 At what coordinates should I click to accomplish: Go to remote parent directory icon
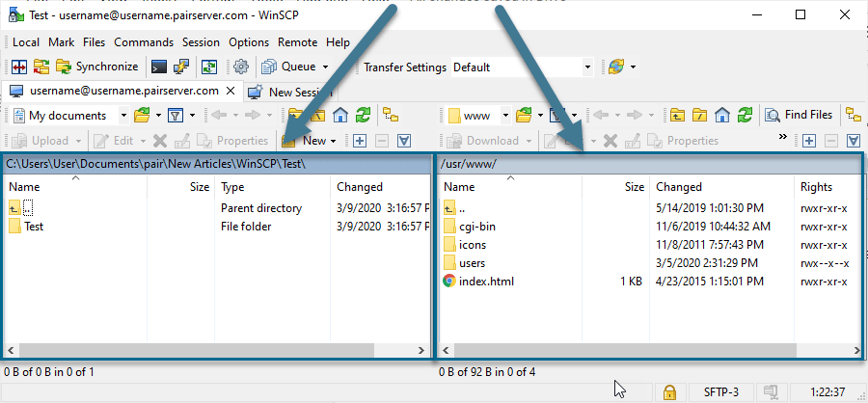[x=678, y=116]
